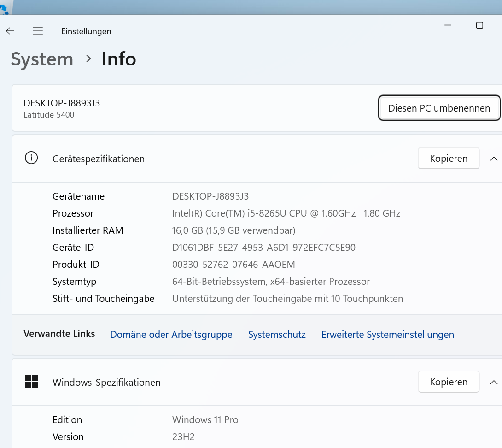Screen dimensions: 502x448
Task: Click the Systemtyp label
Action: [74, 282]
